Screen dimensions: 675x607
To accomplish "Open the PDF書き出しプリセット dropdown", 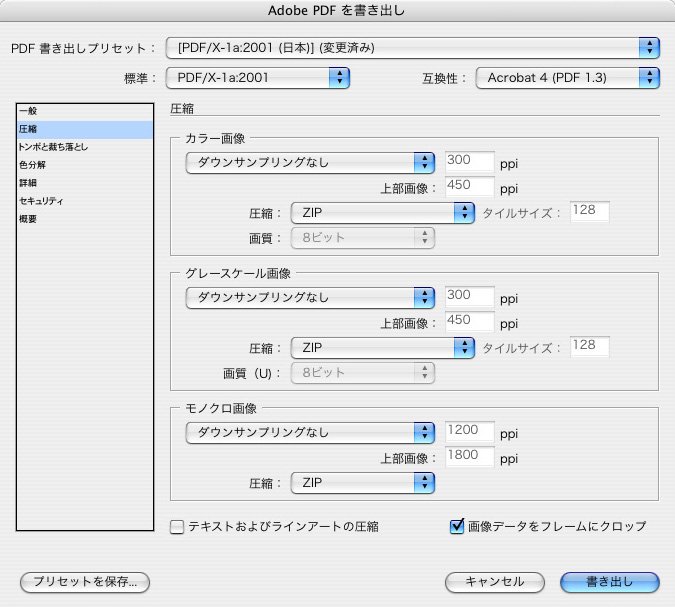I will pyautogui.click(x=412, y=48).
